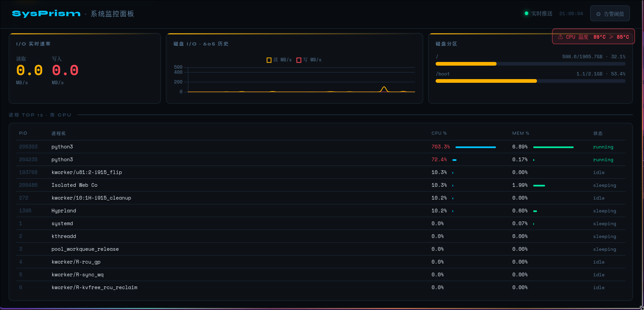The width and height of the screenshot is (644, 310).
Task: Click the 状态 column header
Action: [598, 133]
